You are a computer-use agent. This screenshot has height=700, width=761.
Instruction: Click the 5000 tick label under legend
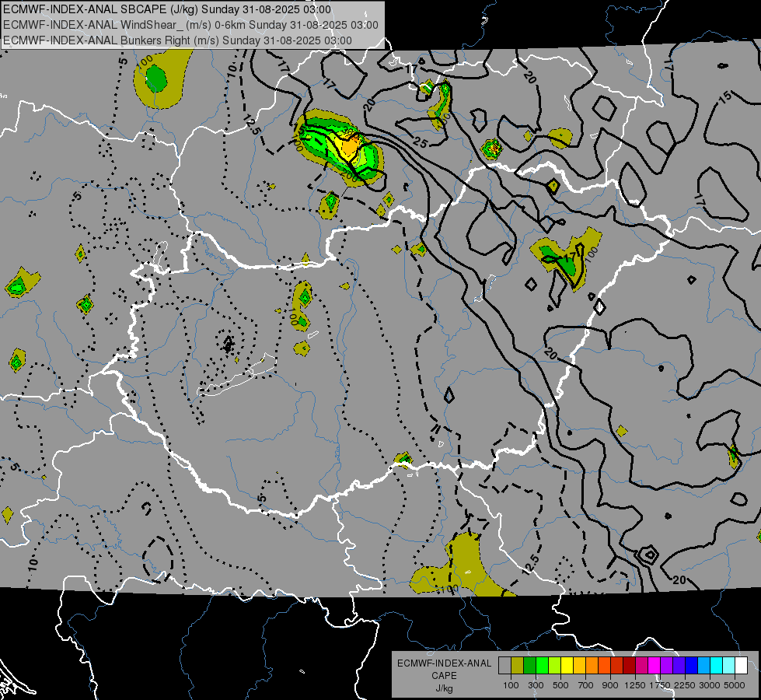[x=735, y=685]
